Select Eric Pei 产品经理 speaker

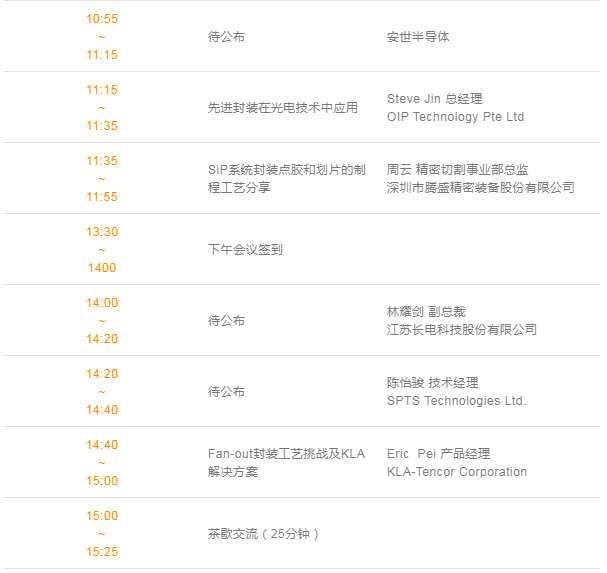pos(438,454)
